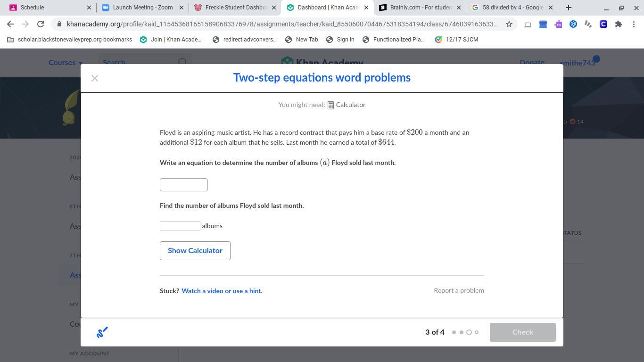
Task: Click the 'Two-step equations word problems' title
Action: pos(322,78)
